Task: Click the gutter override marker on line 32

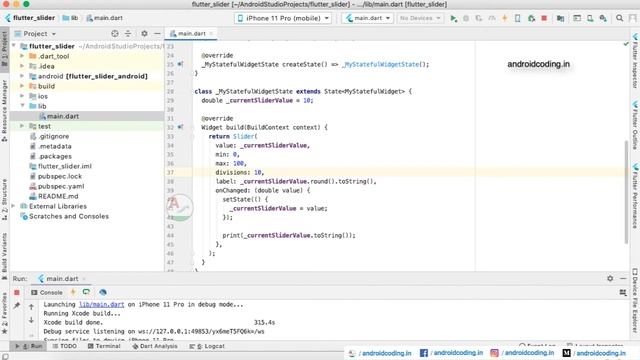Action: tap(180, 127)
